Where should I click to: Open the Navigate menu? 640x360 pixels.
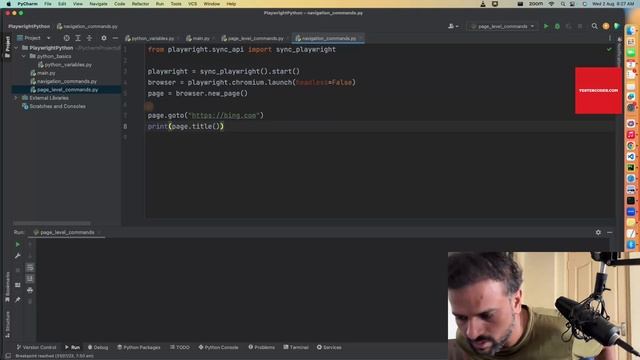tap(98, 4)
